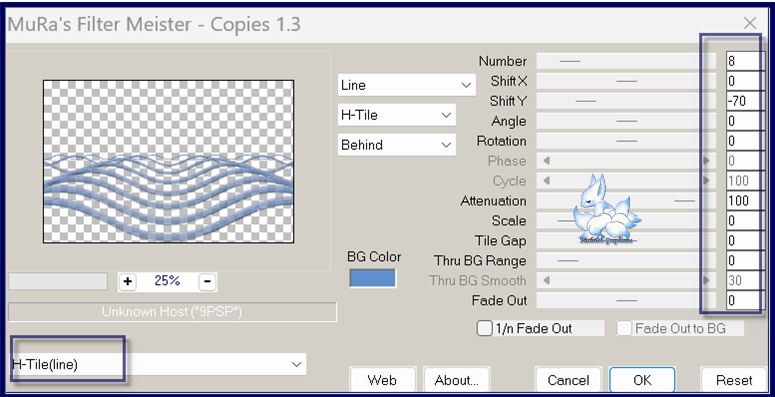Click the Cycle right arrow
Viewport: 775px width, 397px height.
pos(706,181)
